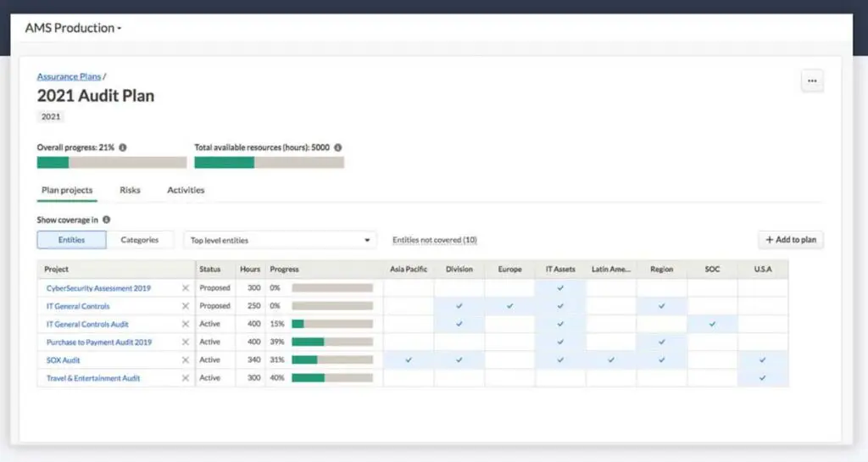Remove Travel & Entertainment Audit with X icon

click(x=186, y=378)
